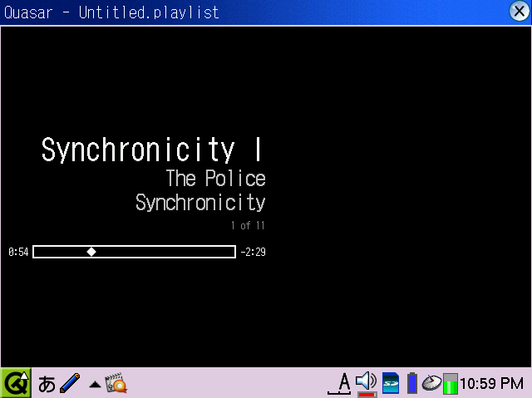Open the speaker volume control
The width and height of the screenshot is (532, 398).
click(x=367, y=383)
